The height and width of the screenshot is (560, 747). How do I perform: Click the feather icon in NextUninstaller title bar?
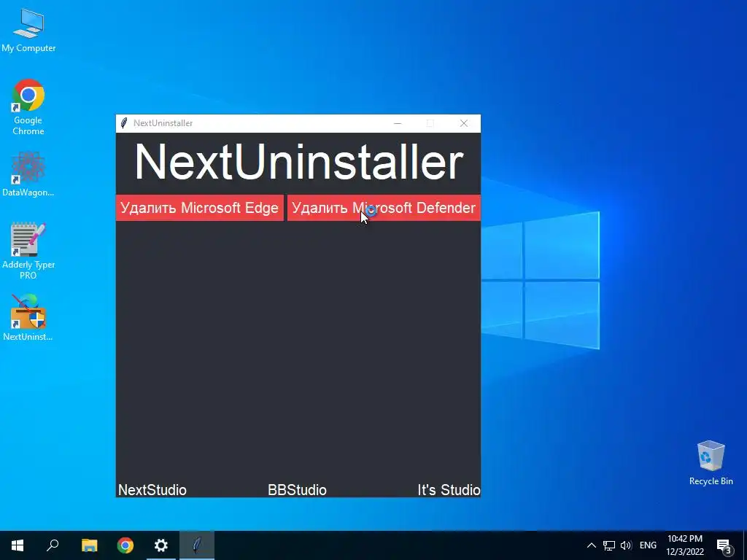point(124,123)
